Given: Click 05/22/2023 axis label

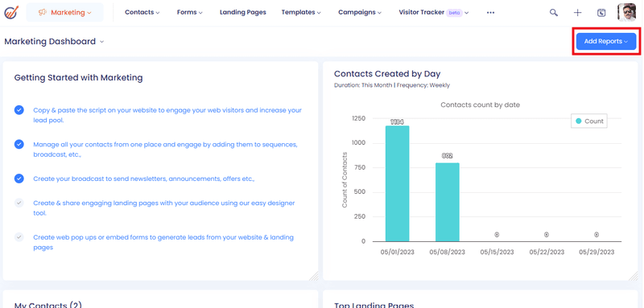Looking at the screenshot, I should [547, 252].
